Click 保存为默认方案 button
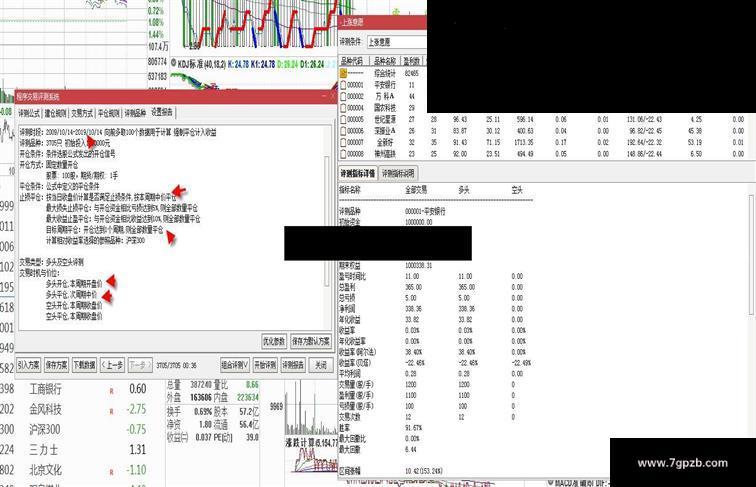This screenshot has width=756, height=487. tap(310, 341)
